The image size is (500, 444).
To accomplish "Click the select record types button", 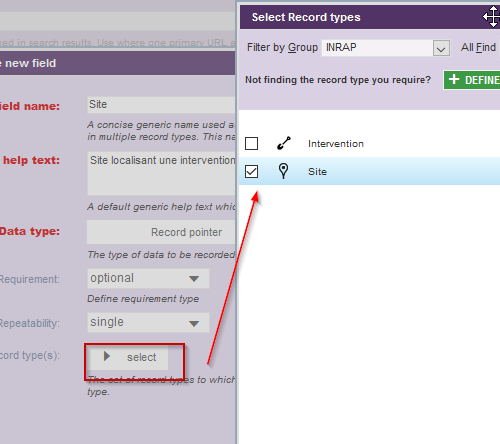I will 128,357.
